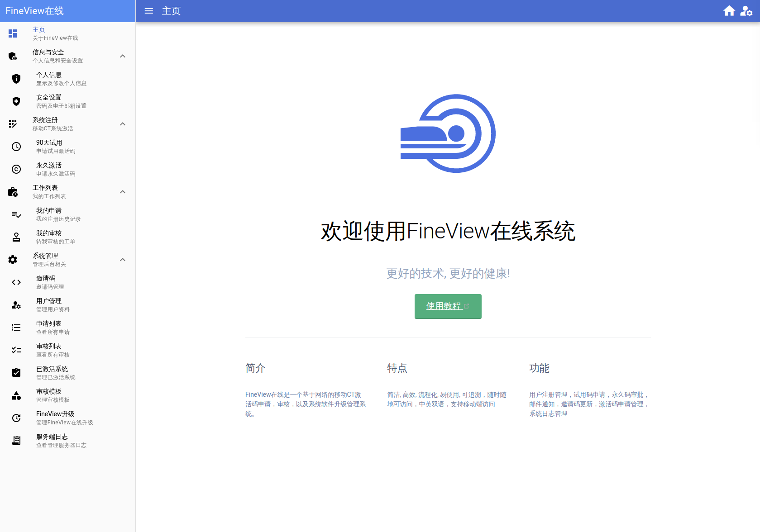Click the info shield icon for 个人信息

tap(16, 79)
